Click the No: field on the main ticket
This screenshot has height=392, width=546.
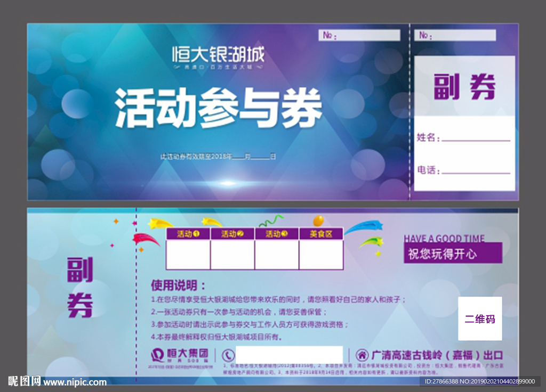(x=358, y=35)
